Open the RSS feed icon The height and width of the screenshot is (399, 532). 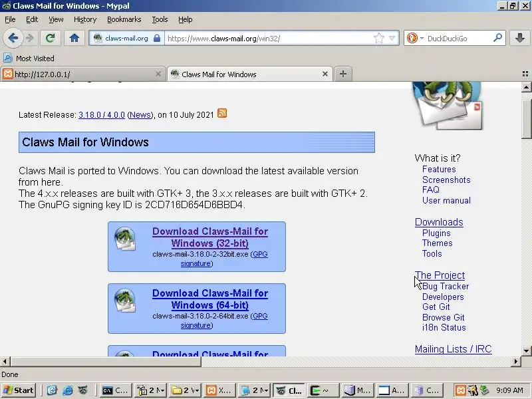coord(222,113)
